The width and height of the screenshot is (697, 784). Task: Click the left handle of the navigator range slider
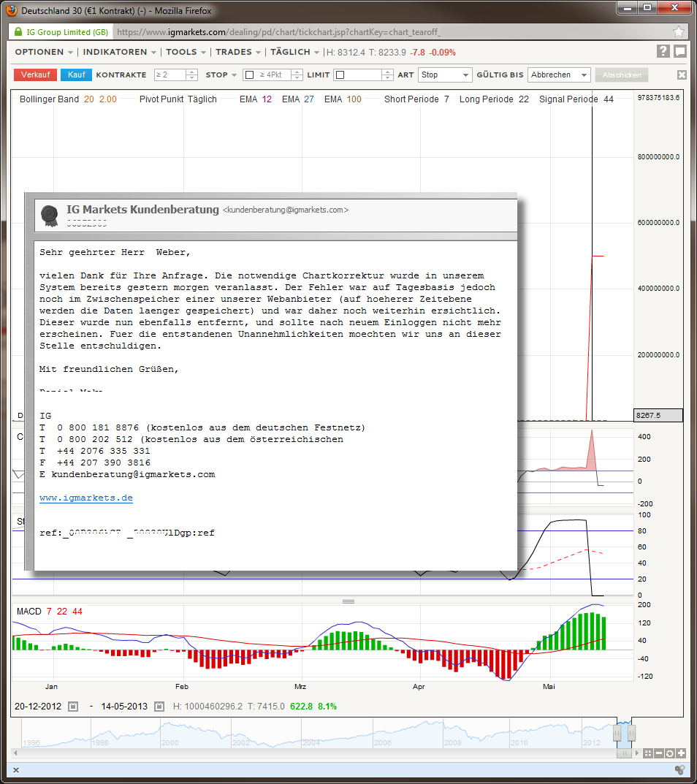pos(617,733)
